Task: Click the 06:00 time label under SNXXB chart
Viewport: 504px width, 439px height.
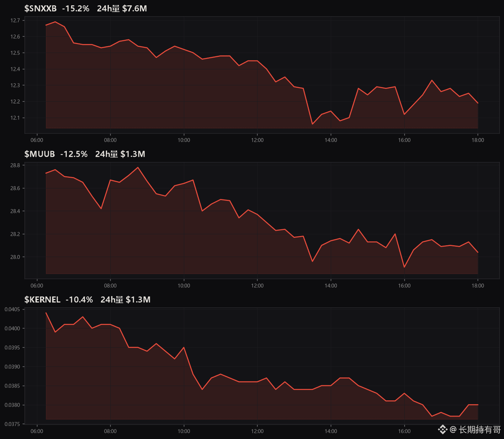Action: click(37, 140)
